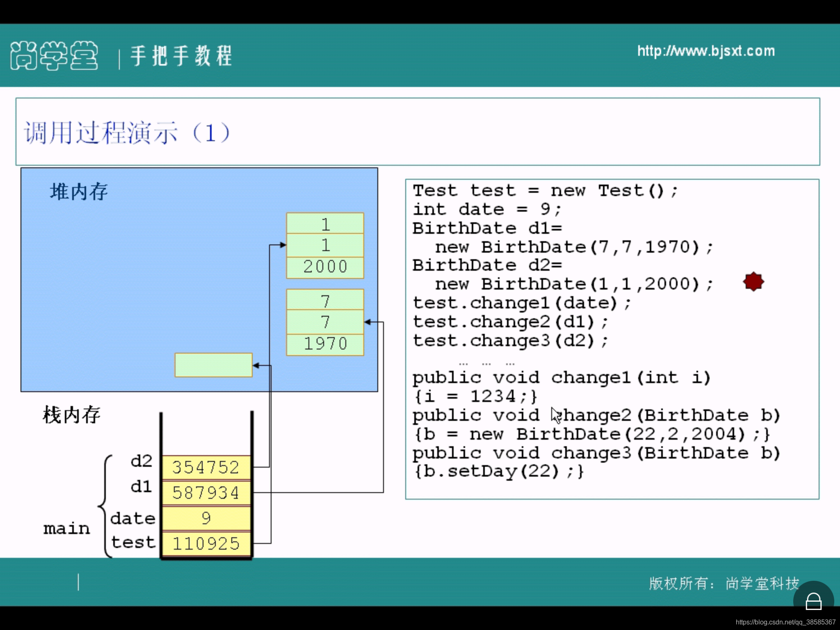Click the lock icon at bottom right

(x=813, y=601)
